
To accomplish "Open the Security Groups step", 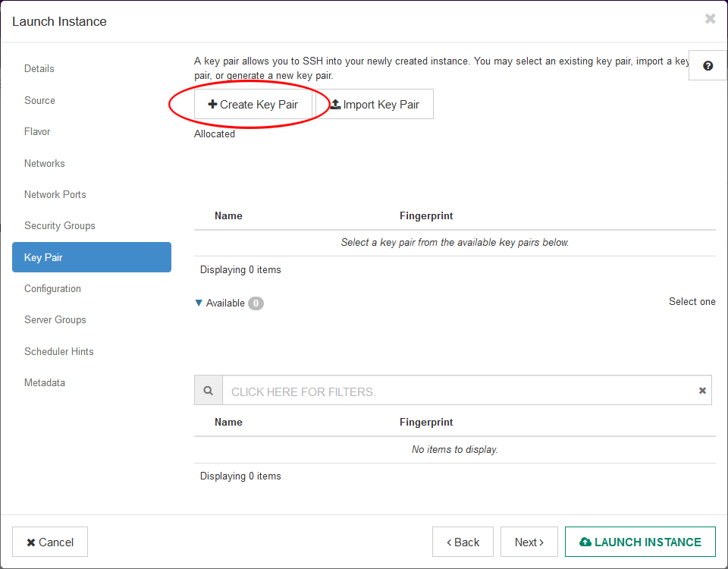I will pos(60,226).
